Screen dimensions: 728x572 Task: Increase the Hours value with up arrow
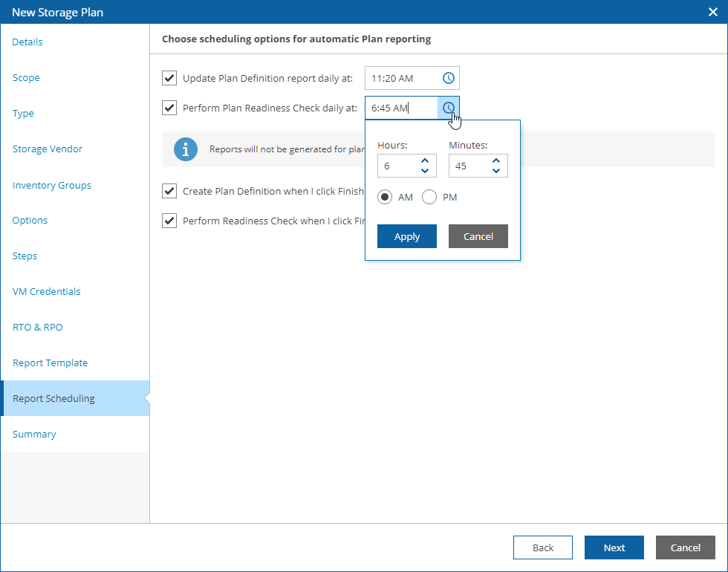425,160
